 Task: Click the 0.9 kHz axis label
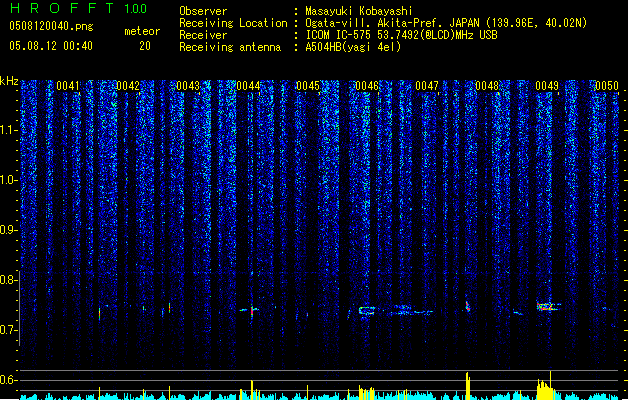[x=9, y=230]
